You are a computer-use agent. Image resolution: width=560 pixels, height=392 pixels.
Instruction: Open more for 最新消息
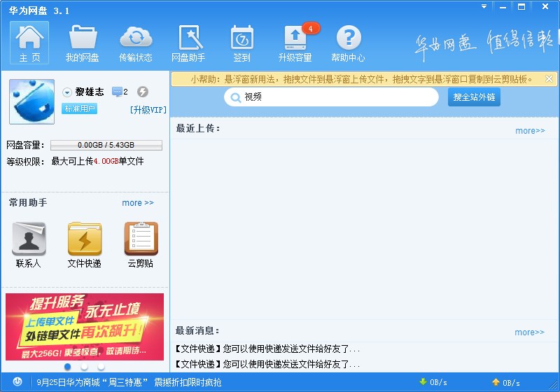[x=529, y=332]
